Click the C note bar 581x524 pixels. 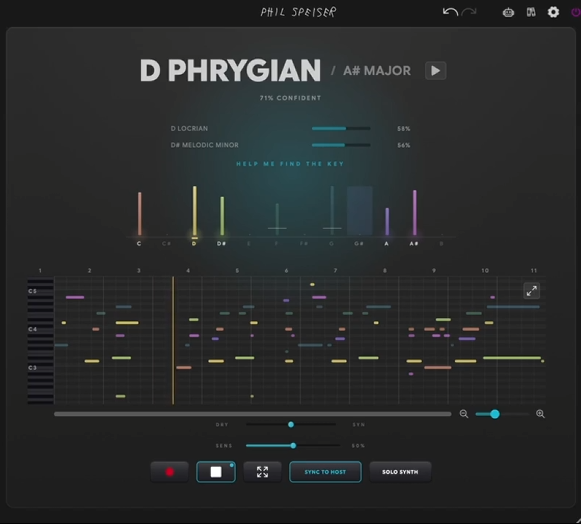point(140,213)
